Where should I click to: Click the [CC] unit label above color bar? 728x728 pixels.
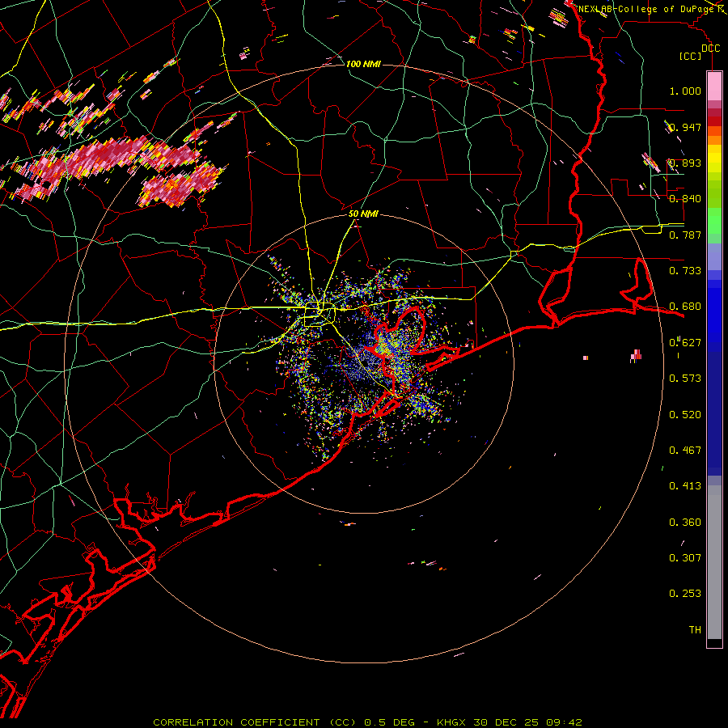point(690,57)
